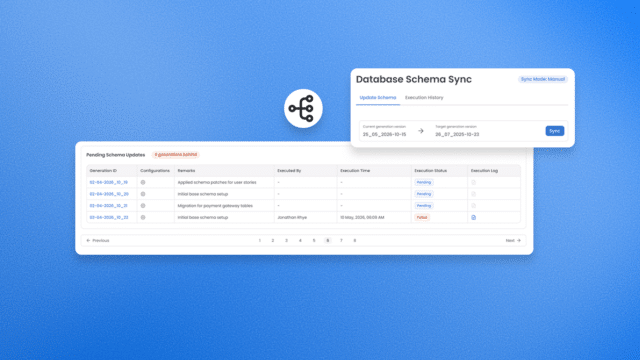Go to the Next page
640x360 pixels.
point(513,240)
